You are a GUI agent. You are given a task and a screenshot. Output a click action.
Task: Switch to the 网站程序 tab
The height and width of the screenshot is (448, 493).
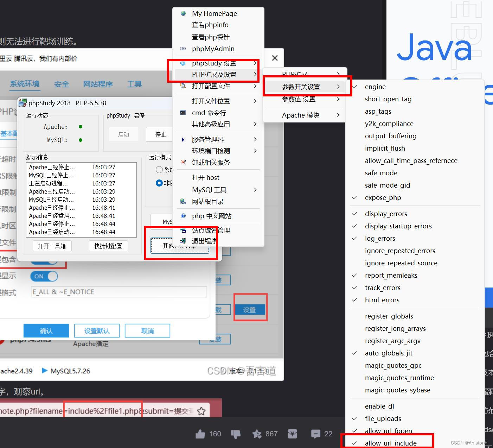[x=98, y=84]
